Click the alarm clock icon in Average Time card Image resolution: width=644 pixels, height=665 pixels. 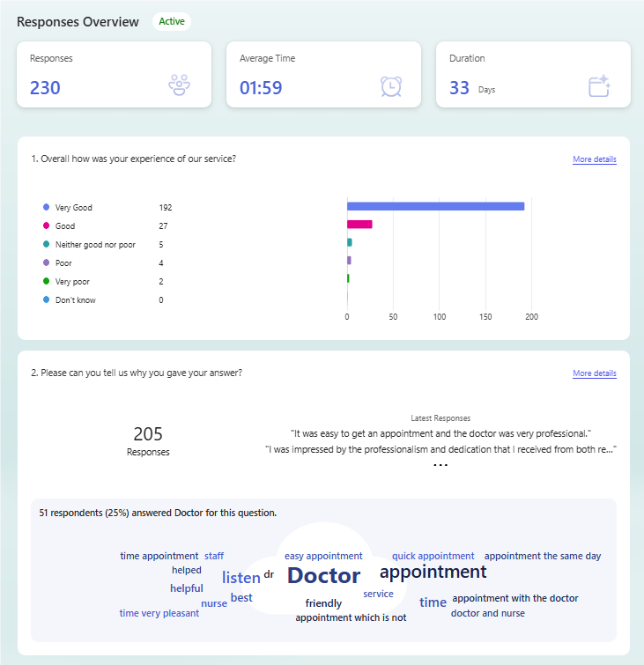391,86
